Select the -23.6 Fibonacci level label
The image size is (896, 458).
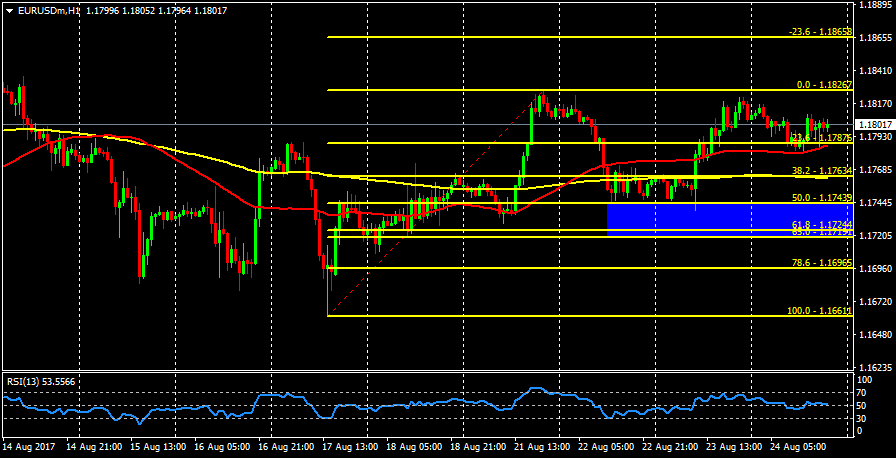tap(819, 32)
